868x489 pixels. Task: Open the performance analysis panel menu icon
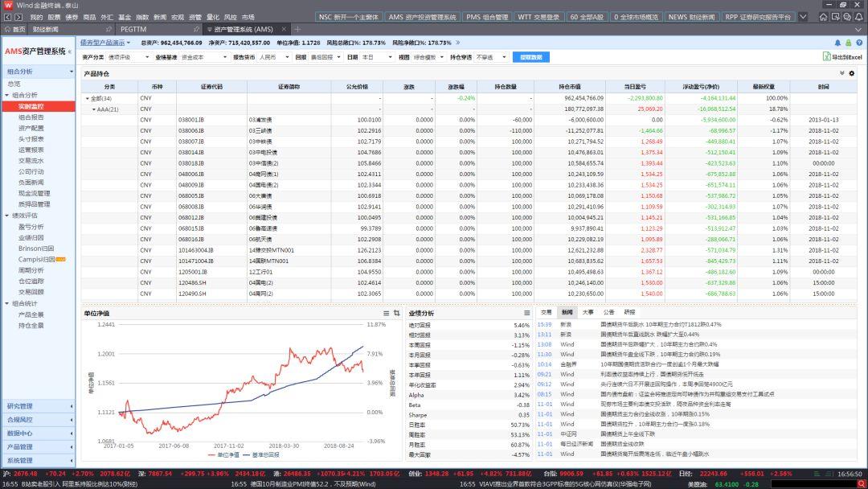pos(526,313)
